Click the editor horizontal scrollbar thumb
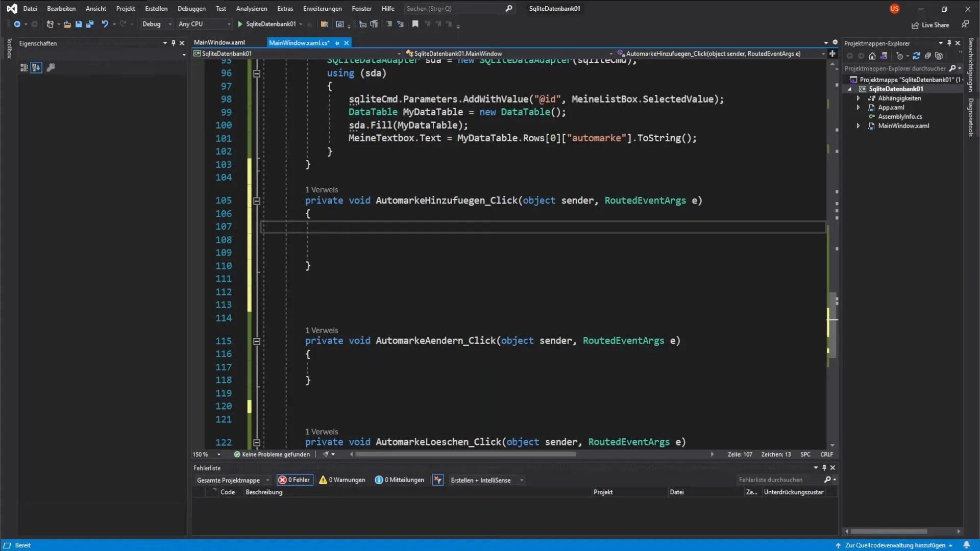The height and width of the screenshot is (551, 980). (x=465, y=454)
